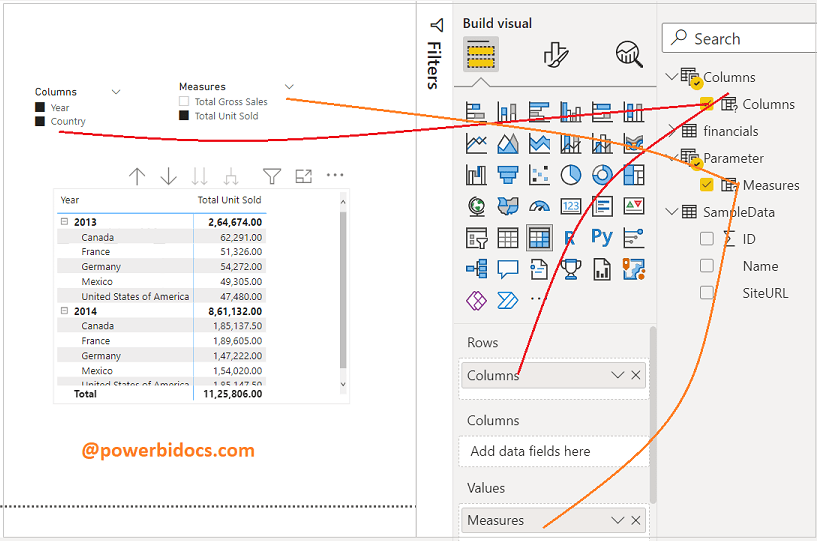Select the line chart visual
The height and width of the screenshot is (541, 817).
[x=476, y=143]
